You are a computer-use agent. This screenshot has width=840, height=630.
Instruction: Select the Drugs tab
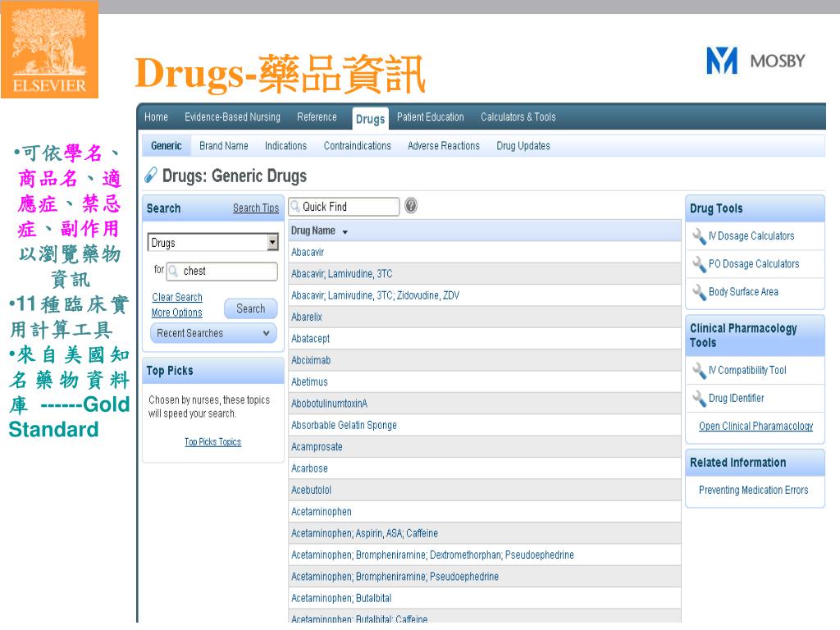370,118
